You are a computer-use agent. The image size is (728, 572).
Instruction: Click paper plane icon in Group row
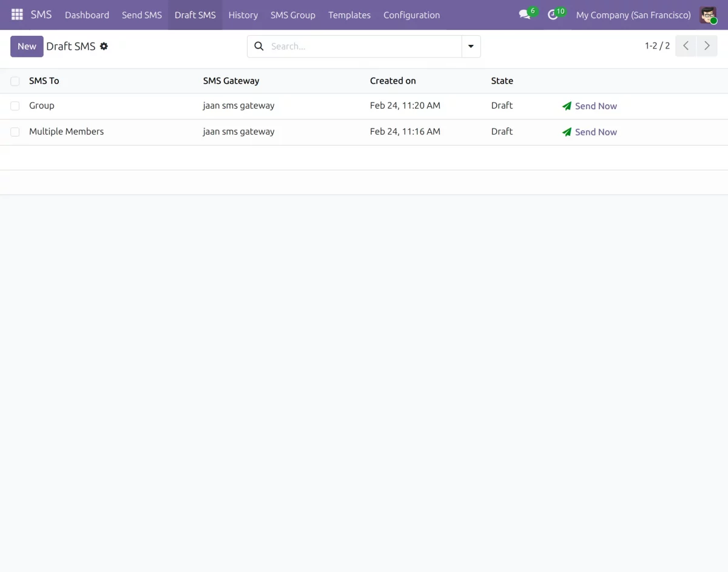tap(567, 106)
